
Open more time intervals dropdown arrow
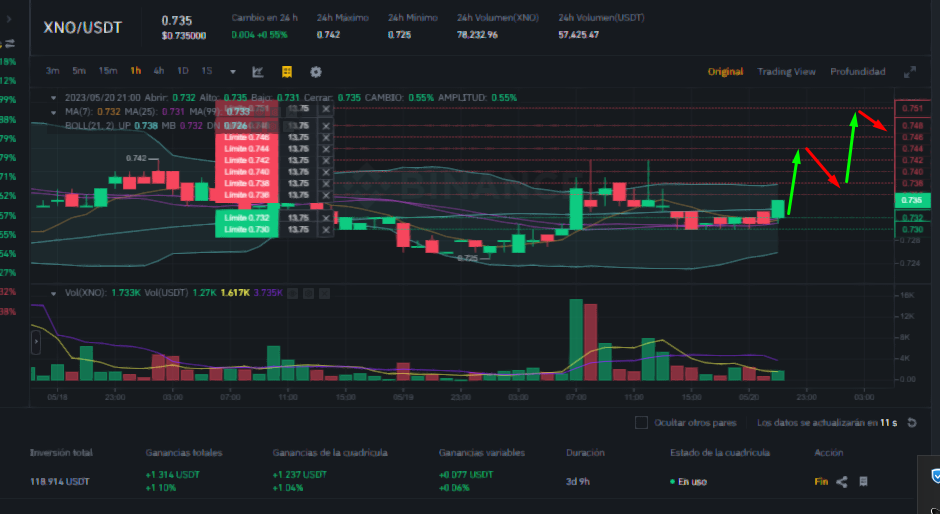233,72
